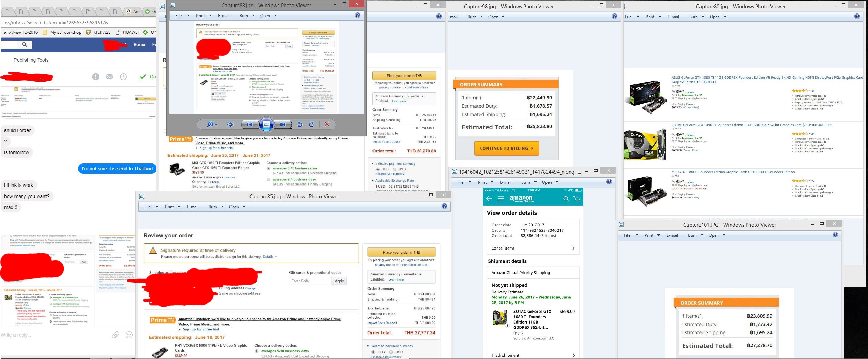This screenshot has height=359, width=868.
Task: Open the zoom magnifier in Capture88 viewer
Action: tap(212, 124)
